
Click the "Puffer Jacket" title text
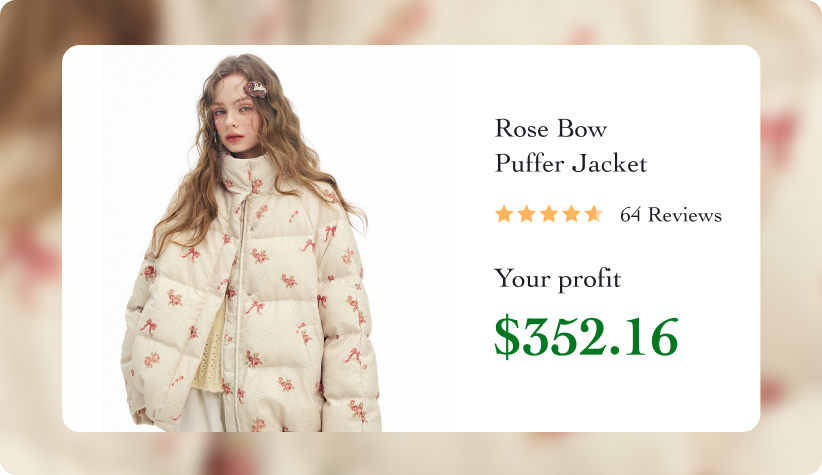click(571, 164)
